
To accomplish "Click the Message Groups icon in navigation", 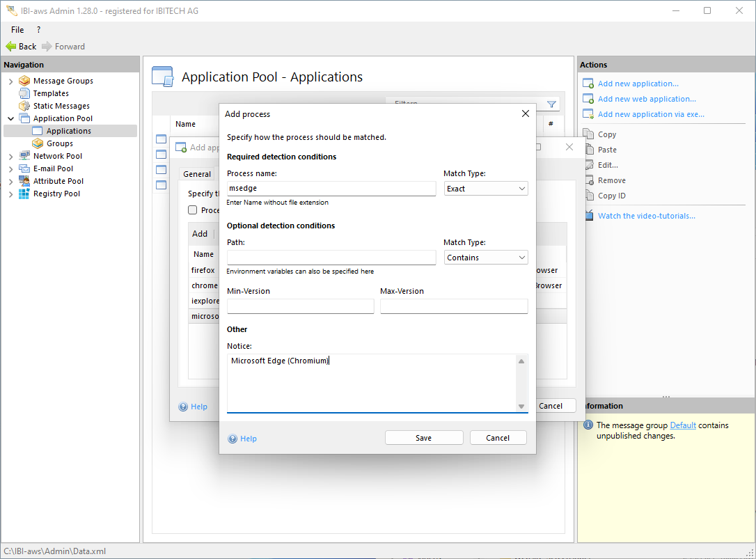I will click(24, 81).
